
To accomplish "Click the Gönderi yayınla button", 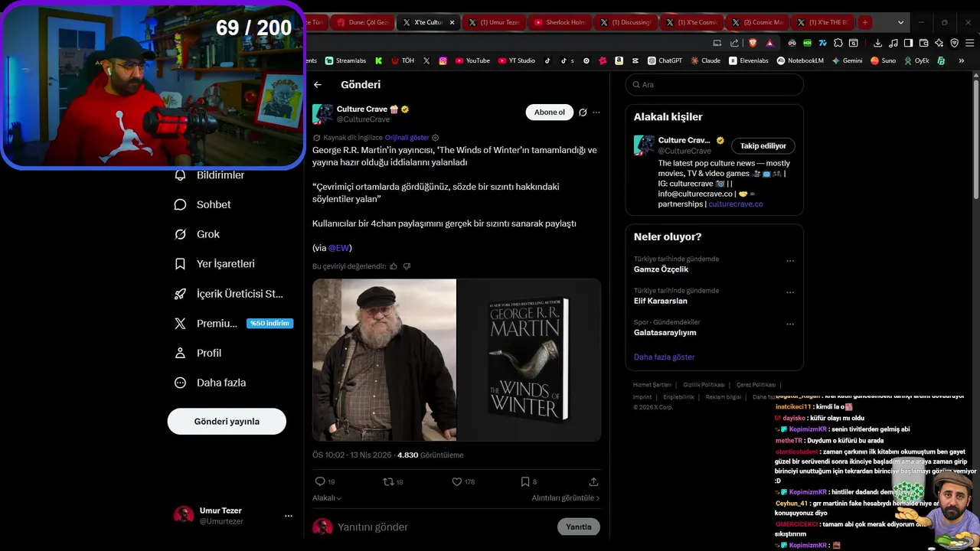I will pyautogui.click(x=227, y=422).
